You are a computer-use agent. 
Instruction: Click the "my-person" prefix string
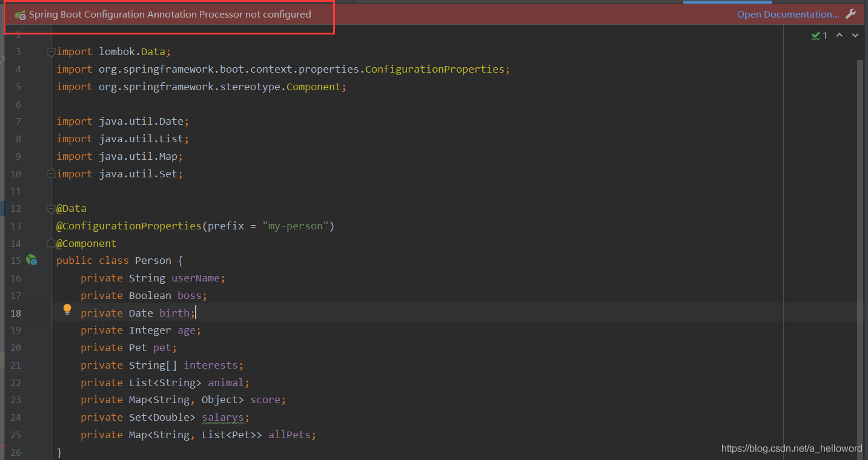(296, 226)
